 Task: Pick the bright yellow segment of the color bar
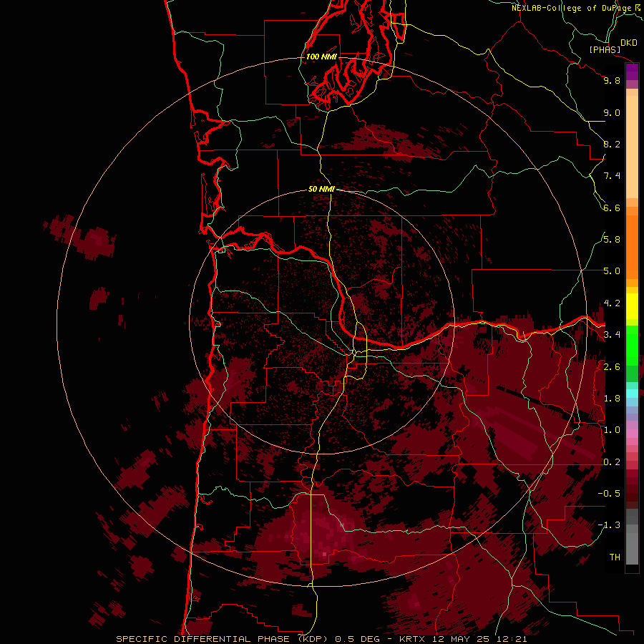[x=632, y=306]
